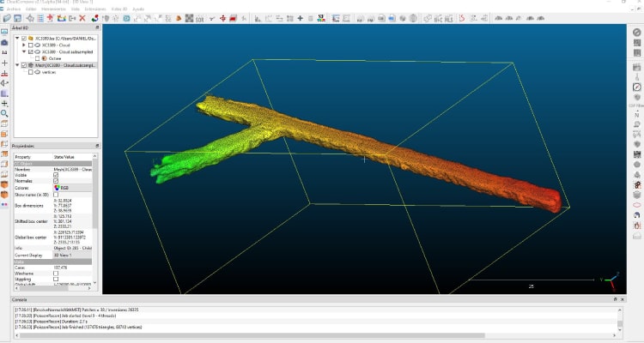Select the Octree tree item
Viewport: 644px width, 343px height.
tap(54, 58)
